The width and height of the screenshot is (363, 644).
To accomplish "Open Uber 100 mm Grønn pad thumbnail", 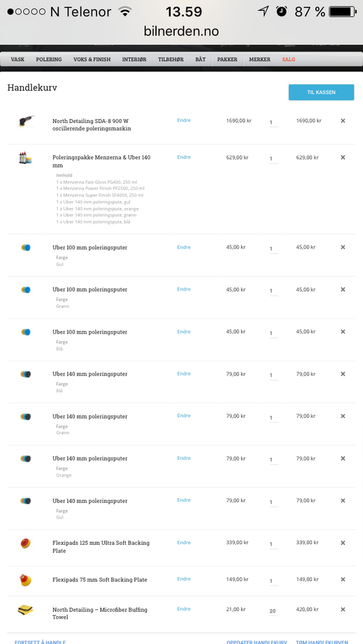I will [26, 290].
